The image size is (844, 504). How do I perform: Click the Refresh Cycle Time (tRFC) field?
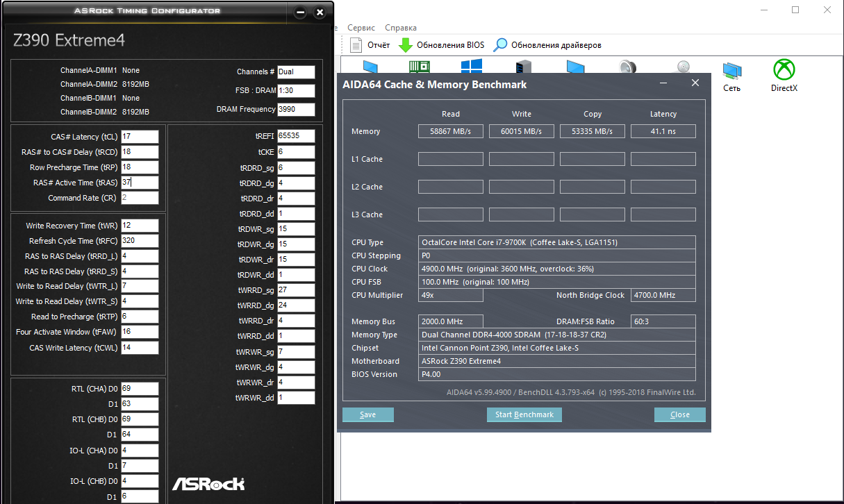pos(140,241)
